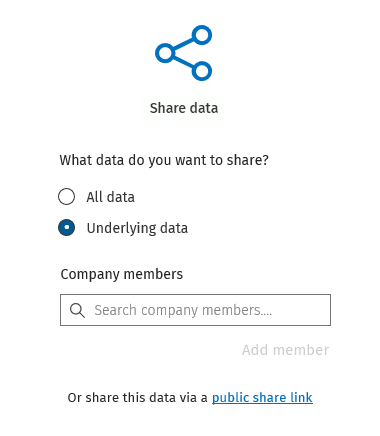Click the Add member button
380x436 pixels.
click(x=285, y=350)
